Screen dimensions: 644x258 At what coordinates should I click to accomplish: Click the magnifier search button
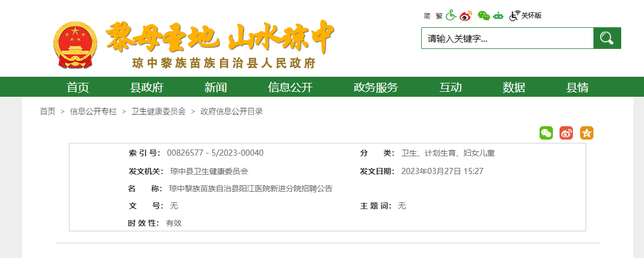pyautogui.click(x=607, y=38)
